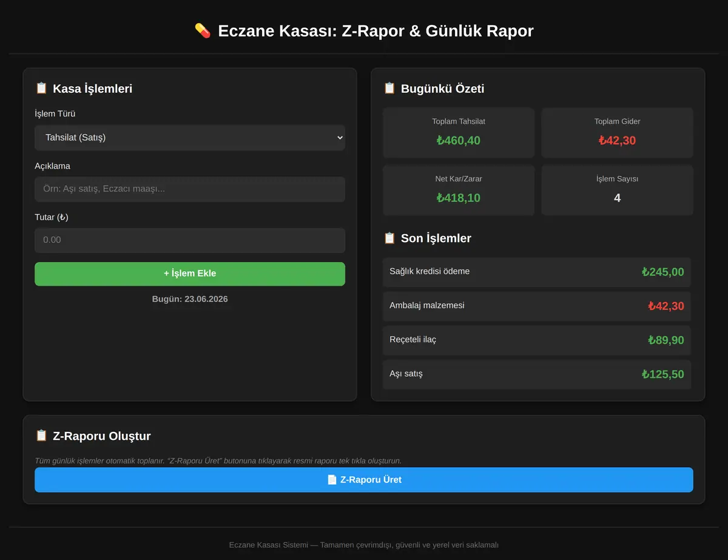Click clipboard icon beside Bugünkü Özeti
The width and height of the screenshot is (728, 560).
coord(389,88)
